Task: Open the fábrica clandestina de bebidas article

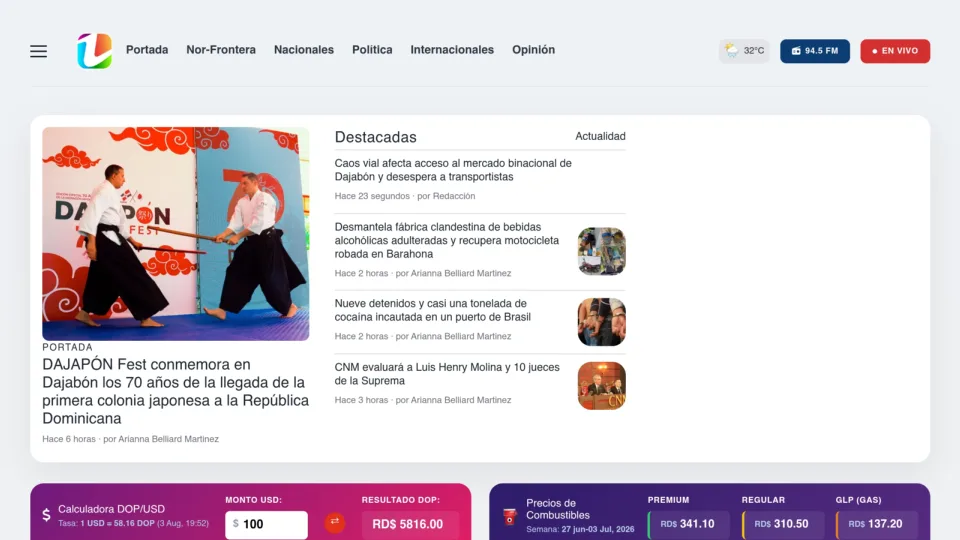Action: [x=447, y=241]
